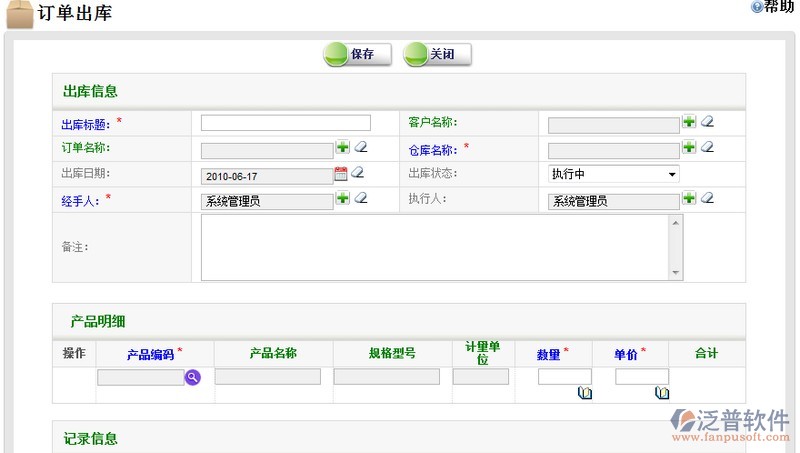Click the 关闭 close button
800x453 pixels.
click(x=438, y=54)
